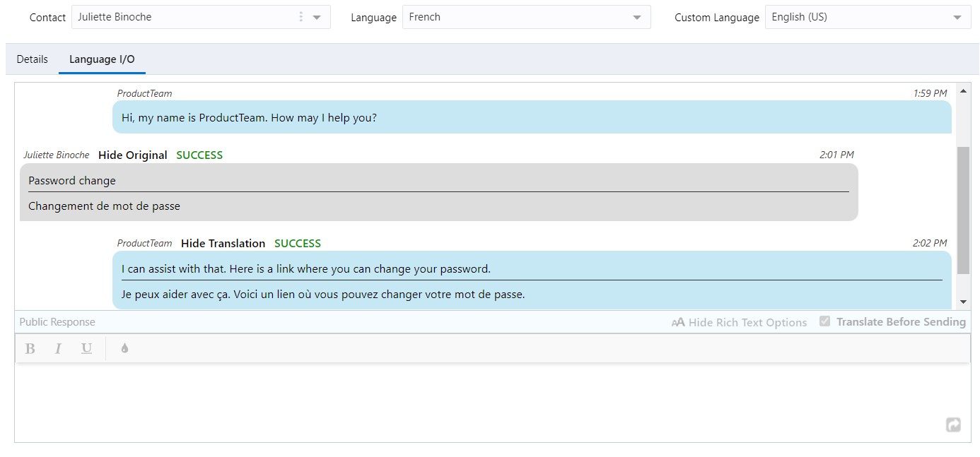Click the green SUCCESS status beside Hide Original

pyautogui.click(x=199, y=155)
